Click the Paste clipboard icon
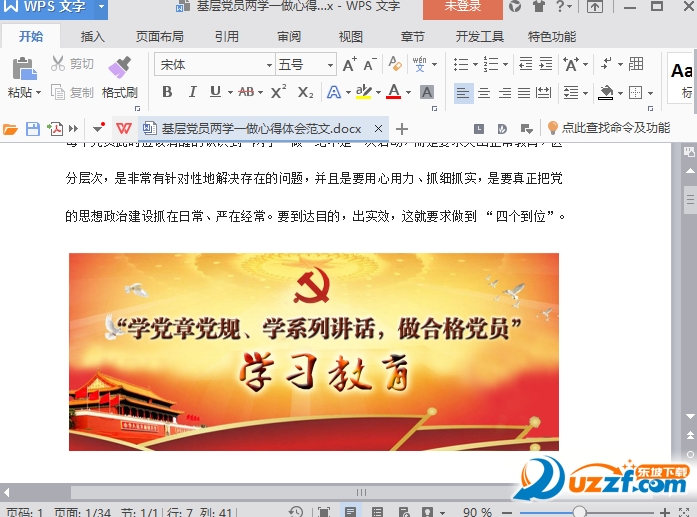The width and height of the screenshot is (697, 517). coord(24,69)
